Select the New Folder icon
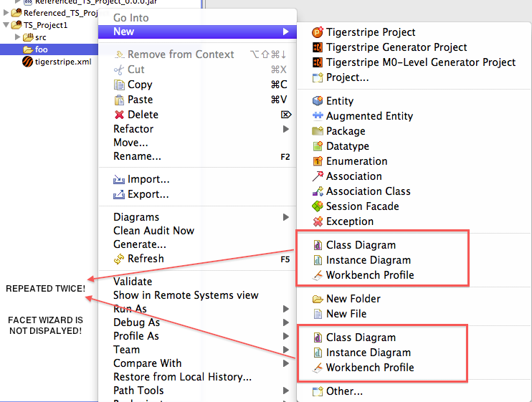This screenshot has width=532, height=402. pos(318,299)
